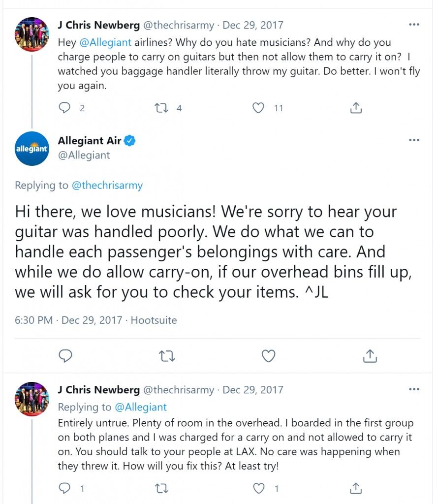Open J Chris Newberg's avatar on first tweet
The width and height of the screenshot is (437, 504).
[x=32, y=34]
